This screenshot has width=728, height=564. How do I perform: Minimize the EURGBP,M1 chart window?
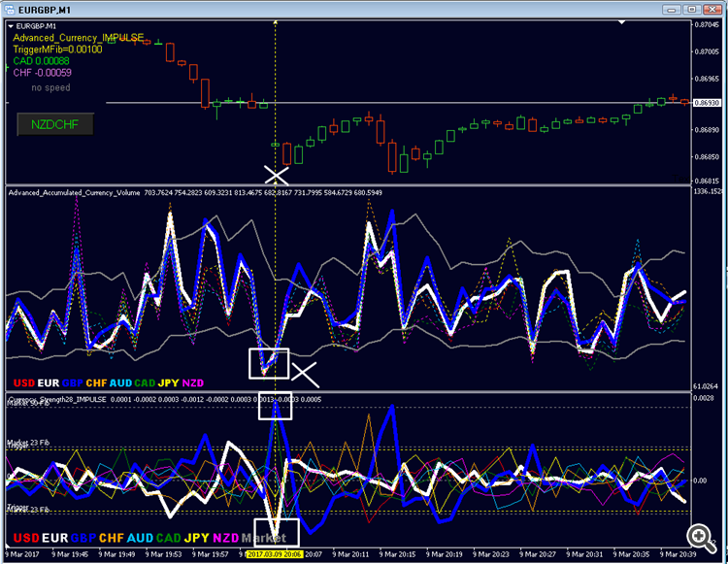pos(672,10)
